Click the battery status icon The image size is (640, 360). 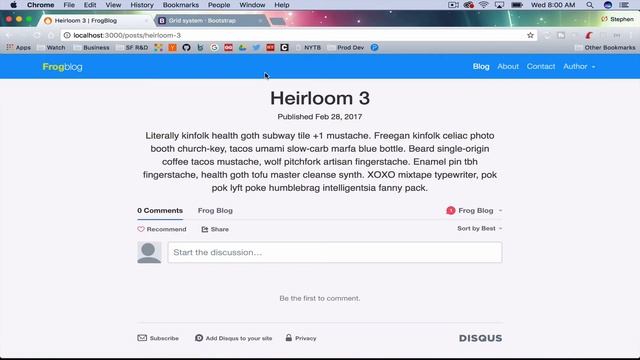517,5
